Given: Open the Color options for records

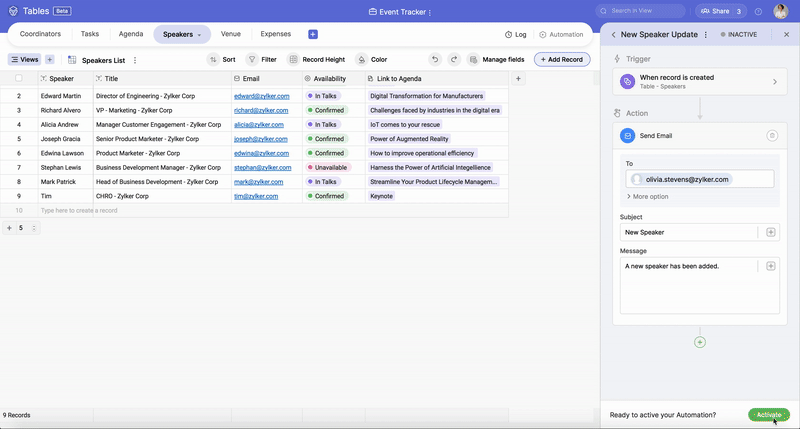Looking at the screenshot, I should point(371,60).
